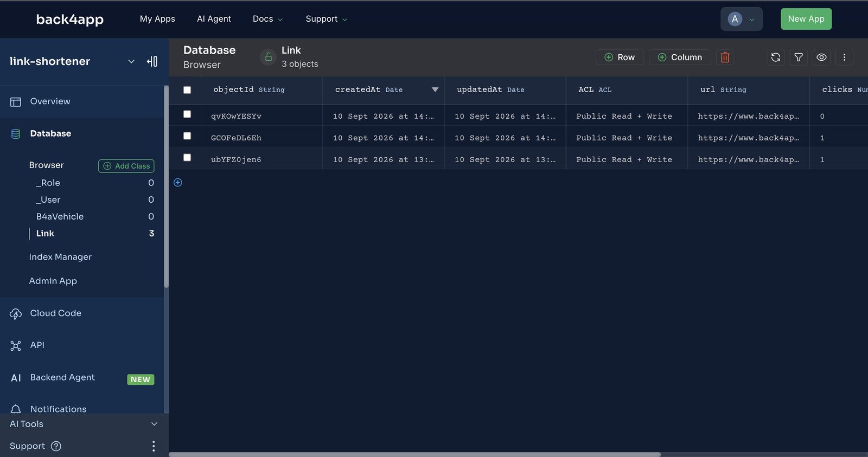Image resolution: width=868 pixels, height=457 pixels.
Task: Open Cloud Code icon in sidebar
Action: pos(16,313)
